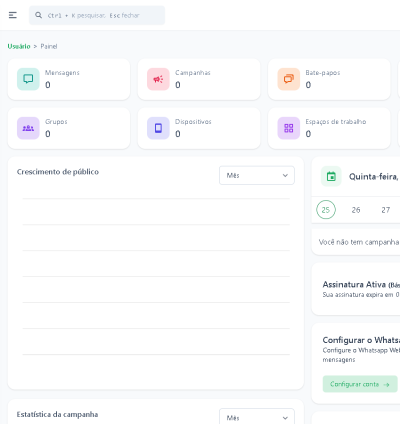This screenshot has width=400, height=424.
Task: Select day 26 in the calendar strip
Action: pos(356,210)
